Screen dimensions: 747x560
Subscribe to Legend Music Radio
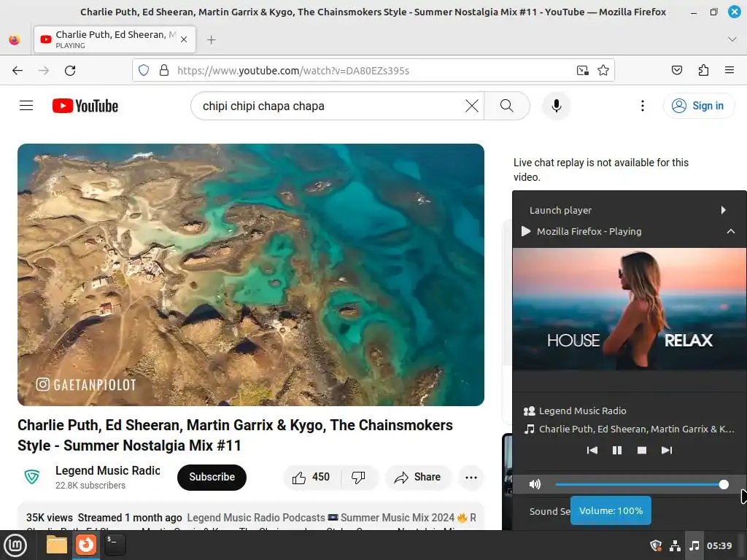coord(212,477)
